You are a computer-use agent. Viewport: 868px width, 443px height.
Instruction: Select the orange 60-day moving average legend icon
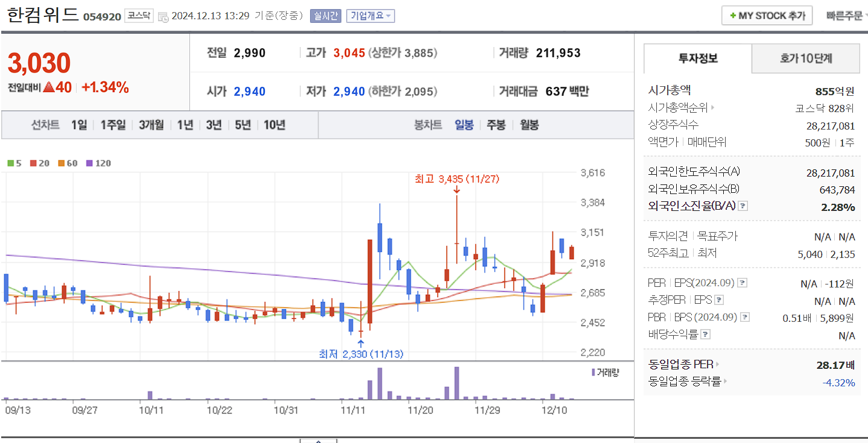[x=62, y=163]
